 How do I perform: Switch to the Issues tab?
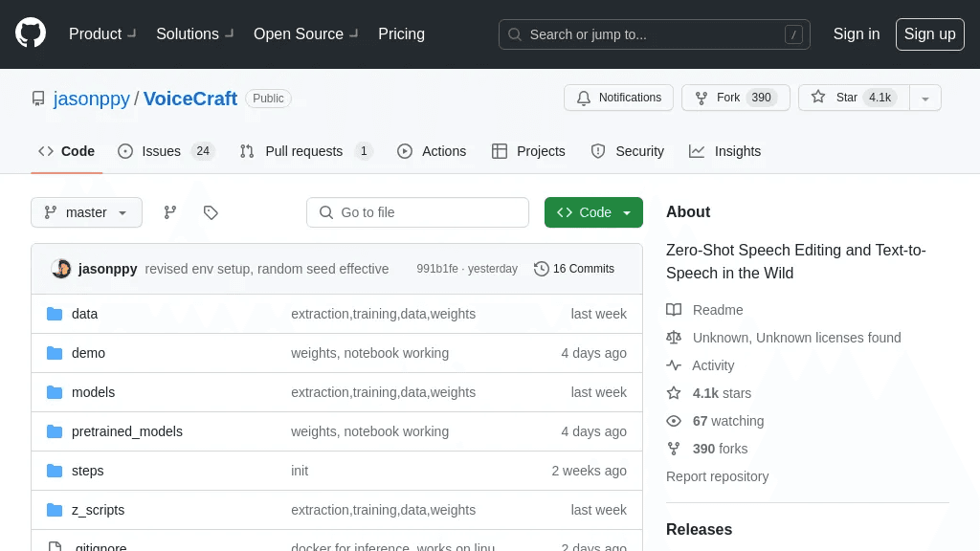coord(166,151)
